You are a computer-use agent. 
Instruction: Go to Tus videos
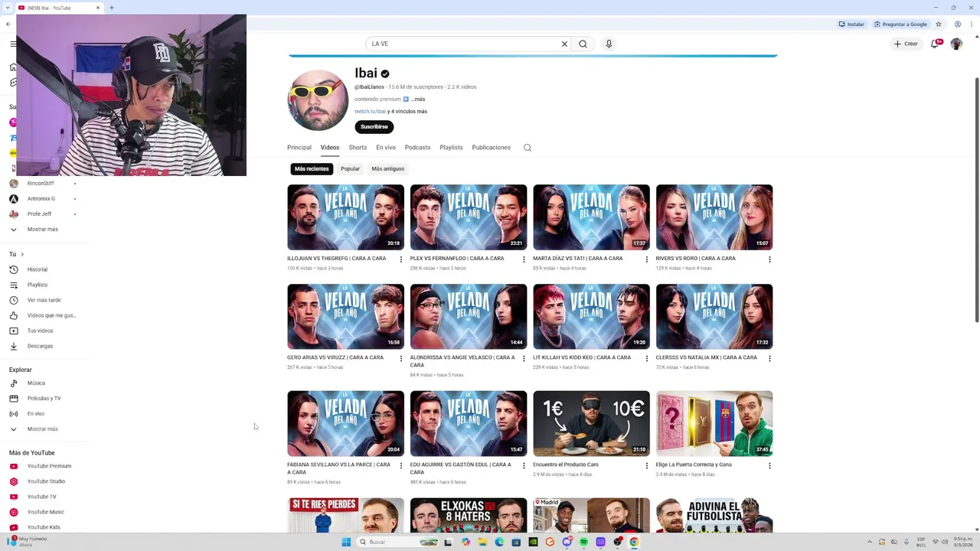pyautogui.click(x=40, y=331)
